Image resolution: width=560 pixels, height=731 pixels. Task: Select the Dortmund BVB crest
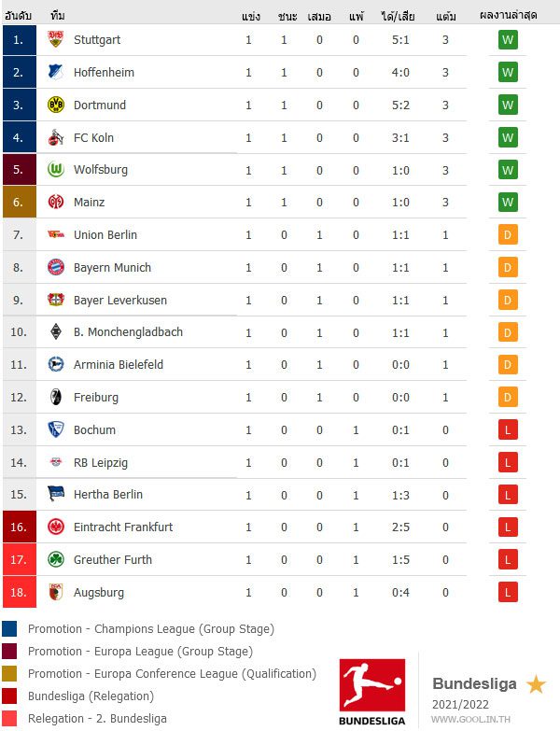point(56,105)
